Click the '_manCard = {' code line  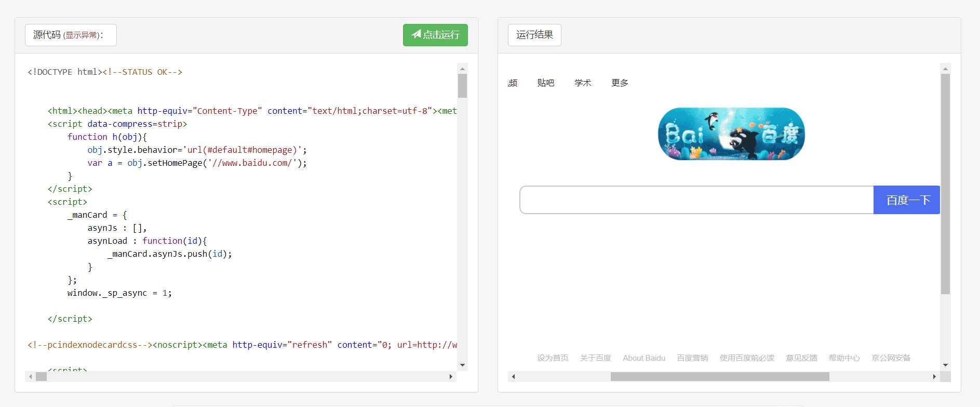pos(97,215)
